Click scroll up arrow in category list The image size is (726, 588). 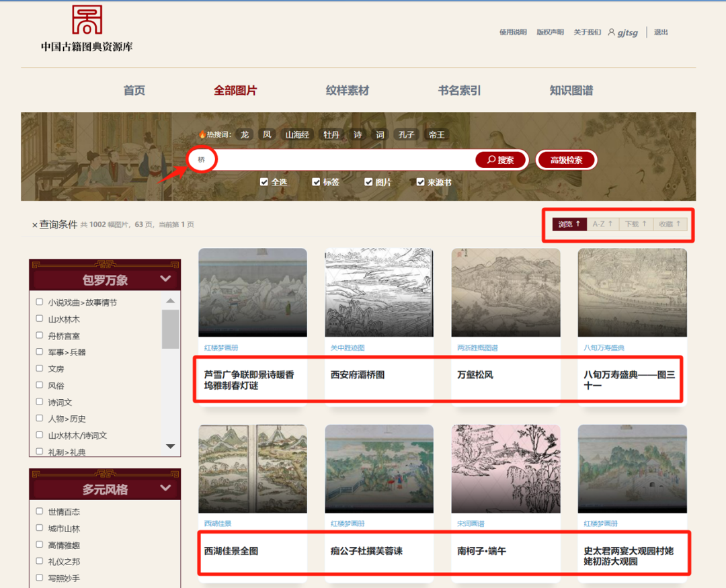pyautogui.click(x=170, y=301)
